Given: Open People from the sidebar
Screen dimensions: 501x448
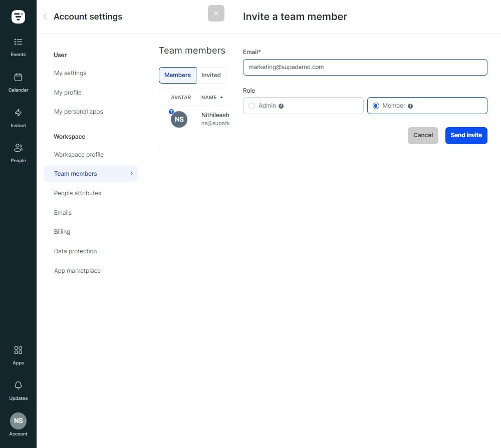Looking at the screenshot, I should 18,152.
